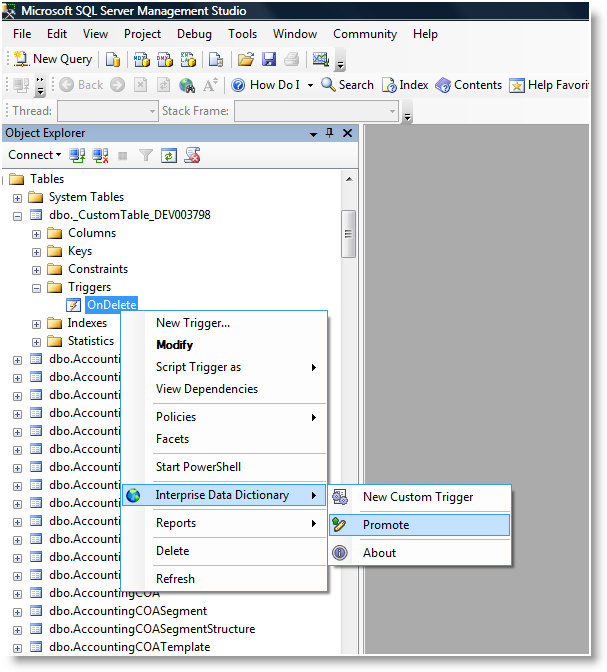Viewport: 607px width, 672px height.
Task: Expand the Columns folder
Action: [x=36, y=234]
